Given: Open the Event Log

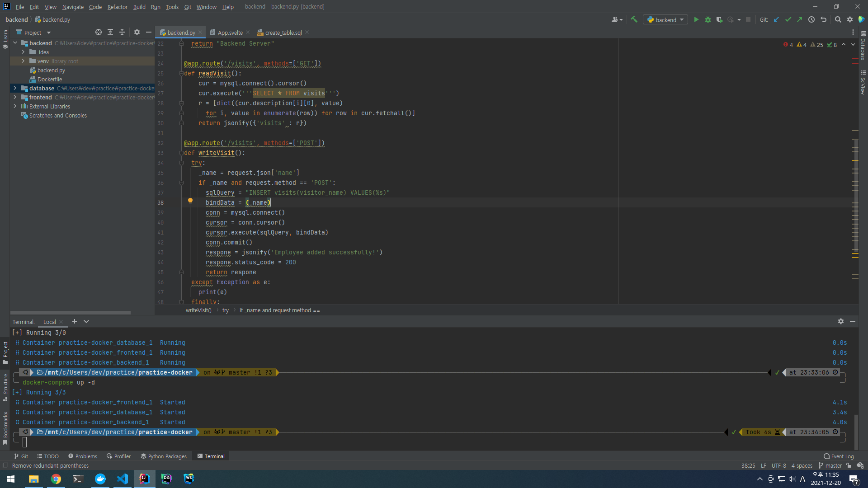Looking at the screenshot, I should tap(839, 456).
